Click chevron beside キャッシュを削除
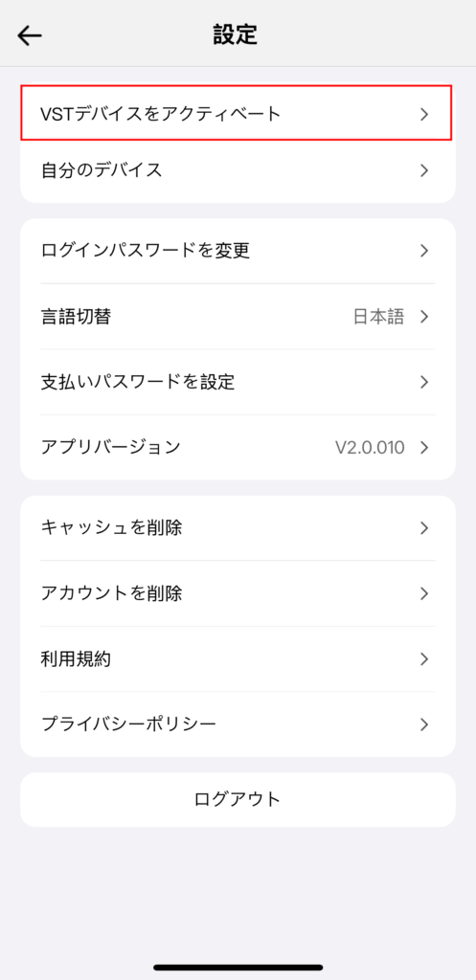476x980 pixels. [424, 528]
